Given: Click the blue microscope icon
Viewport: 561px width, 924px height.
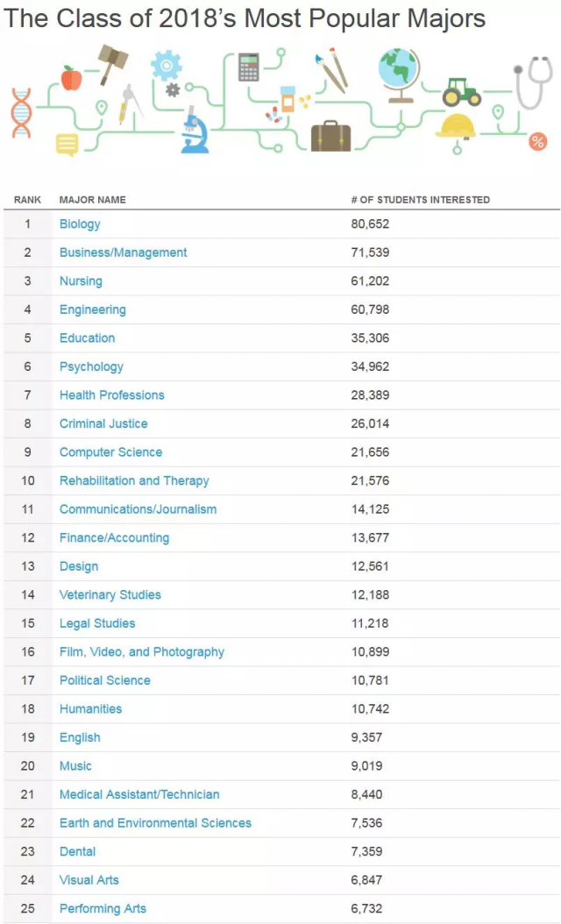Looking at the screenshot, I should click(195, 130).
